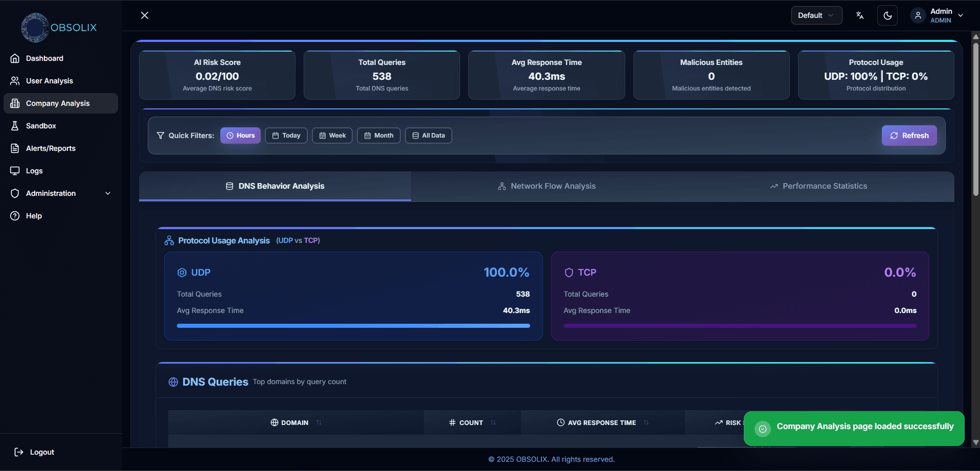
Task: Click the RISK column header
Action: point(729,422)
